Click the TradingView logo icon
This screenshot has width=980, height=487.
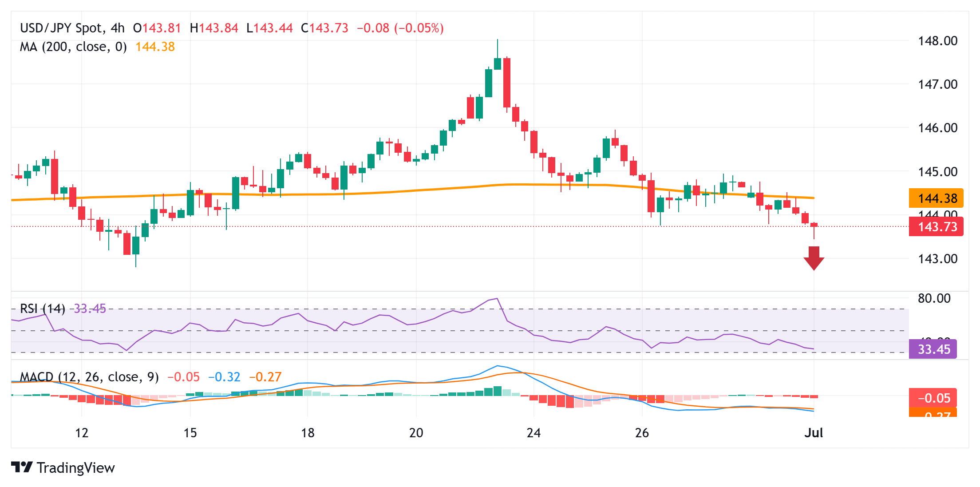click(x=21, y=467)
